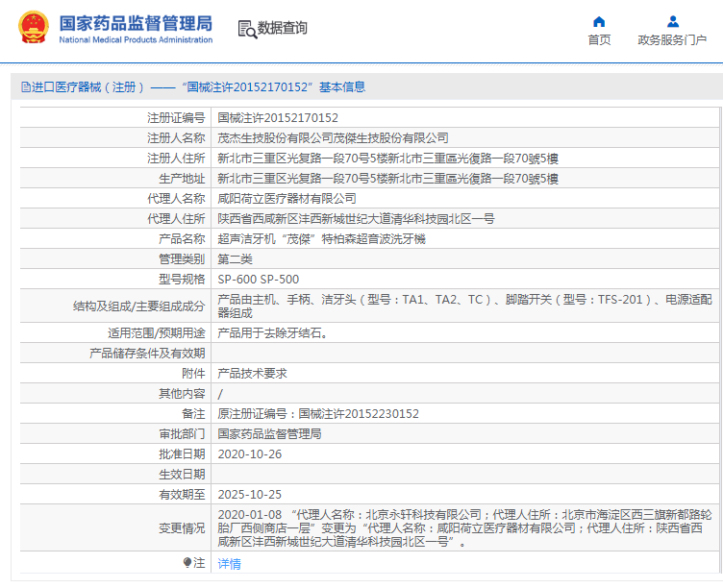Click the 产品储存条件及有效期 label
The width and height of the screenshot is (723, 588).
coord(147,354)
